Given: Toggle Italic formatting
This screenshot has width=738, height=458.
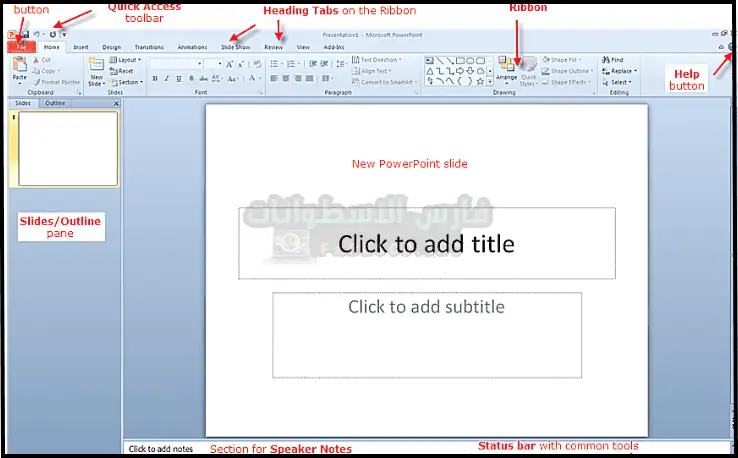Looking at the screenshot, I should tap(167, 79).
